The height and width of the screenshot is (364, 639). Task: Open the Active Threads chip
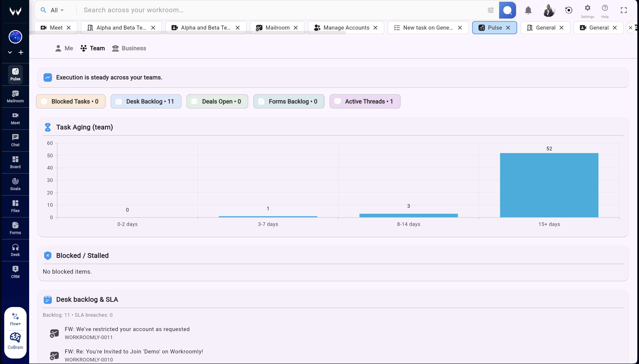pyautogui.click(x=364, y=101)
